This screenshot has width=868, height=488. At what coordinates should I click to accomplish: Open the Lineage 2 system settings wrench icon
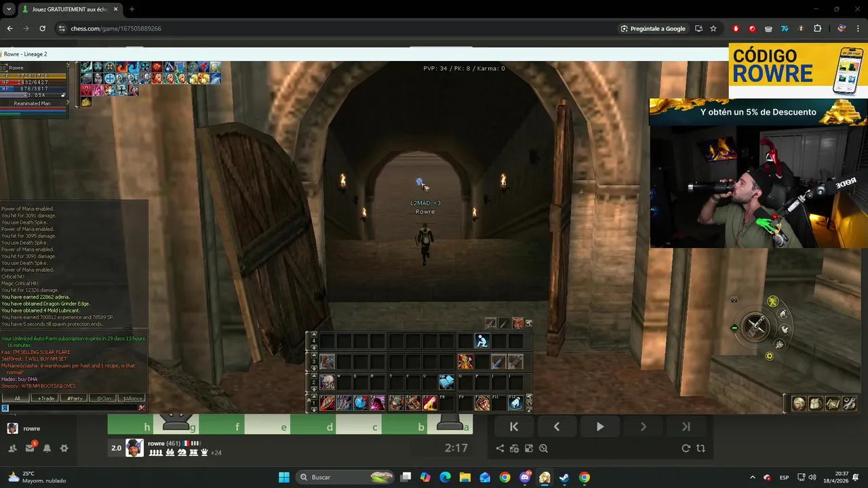click(849, 404)
